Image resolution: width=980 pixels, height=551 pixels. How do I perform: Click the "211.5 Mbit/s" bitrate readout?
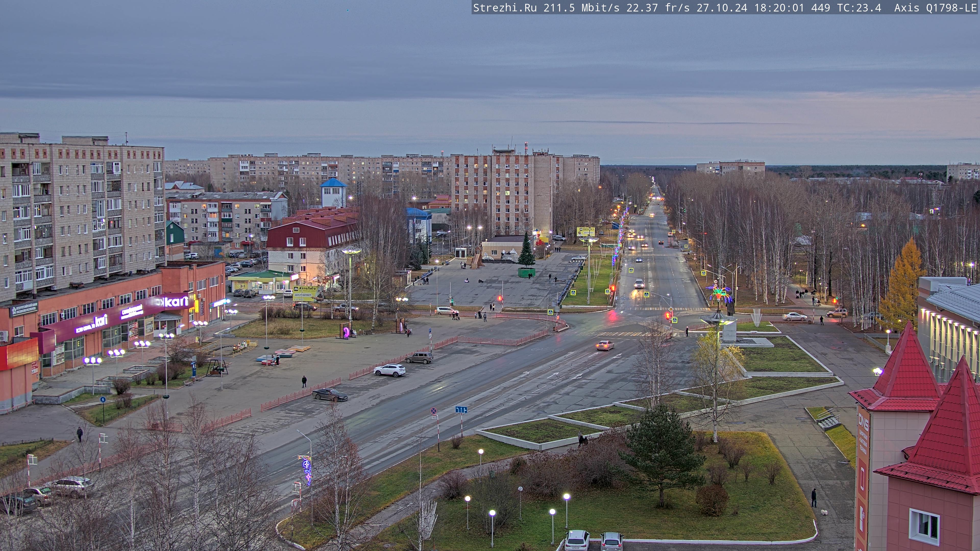click(x=581, y=8)
